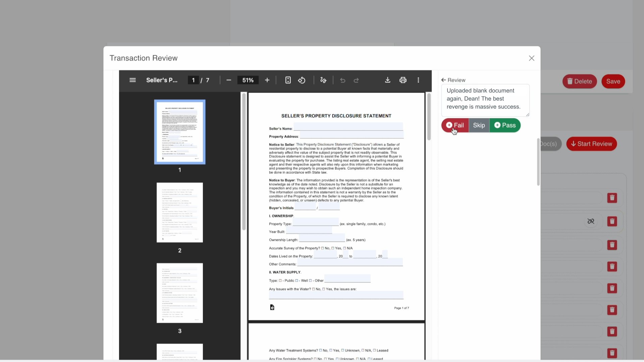Screen dimensions: 644x362
Task: Download the PDF document
Action: tap(387, 80)
